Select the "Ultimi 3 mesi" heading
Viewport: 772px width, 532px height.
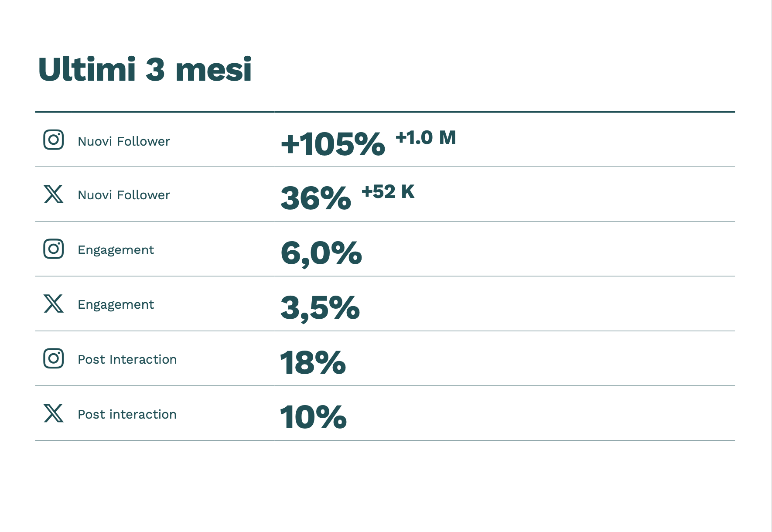point(145,69)
